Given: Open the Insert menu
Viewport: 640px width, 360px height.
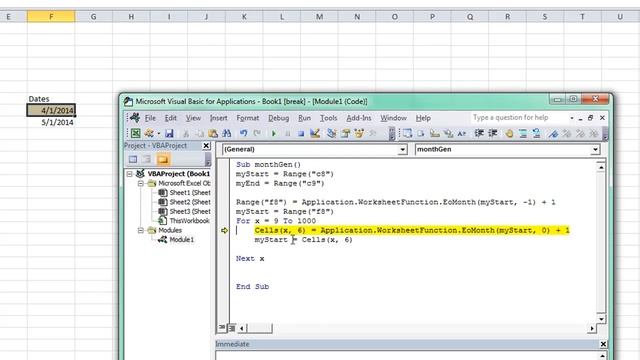Looking at the screenshot, I should coord(218,118).
